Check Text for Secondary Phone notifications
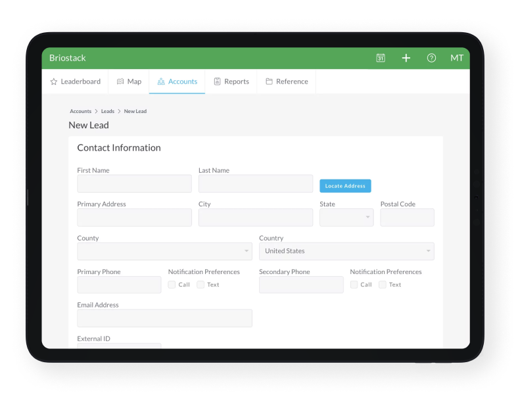The width and height of the screenshot is (518, 420). pos(382,285)
